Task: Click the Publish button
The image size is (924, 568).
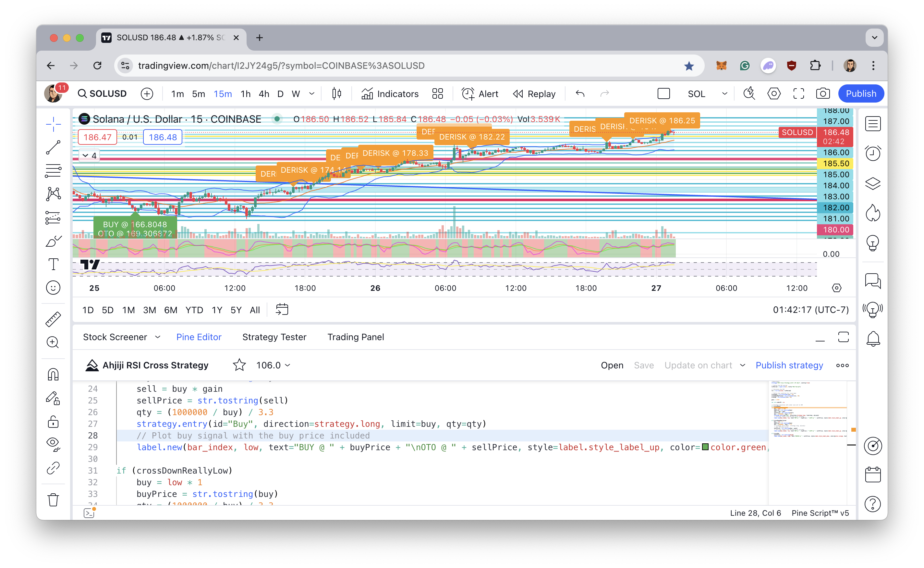Action: (x=861, y=93)
